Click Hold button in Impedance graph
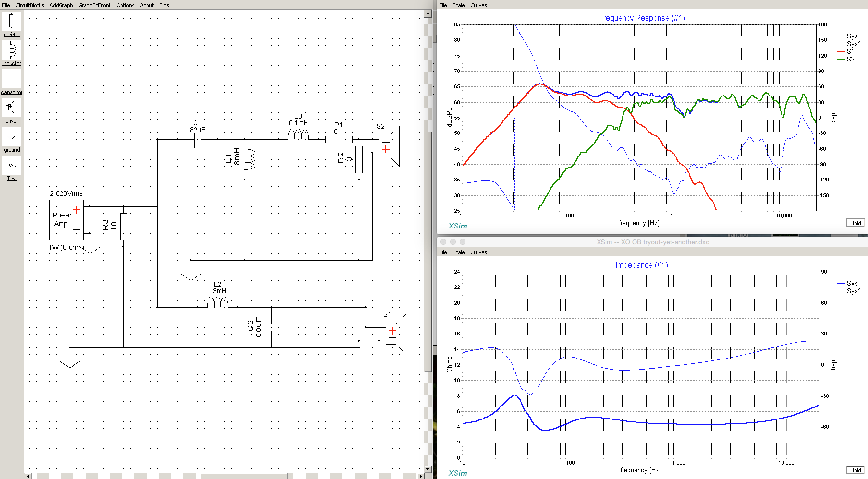Screen dimensions: 868x479 click(856, 470)
